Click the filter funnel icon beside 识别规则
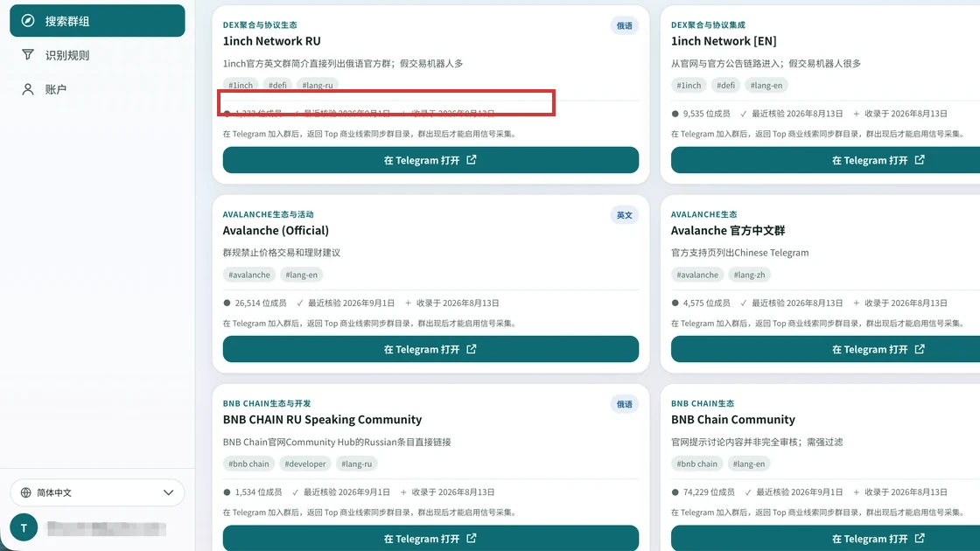Viewport: 980px width, 551px height. pos(27,55)
